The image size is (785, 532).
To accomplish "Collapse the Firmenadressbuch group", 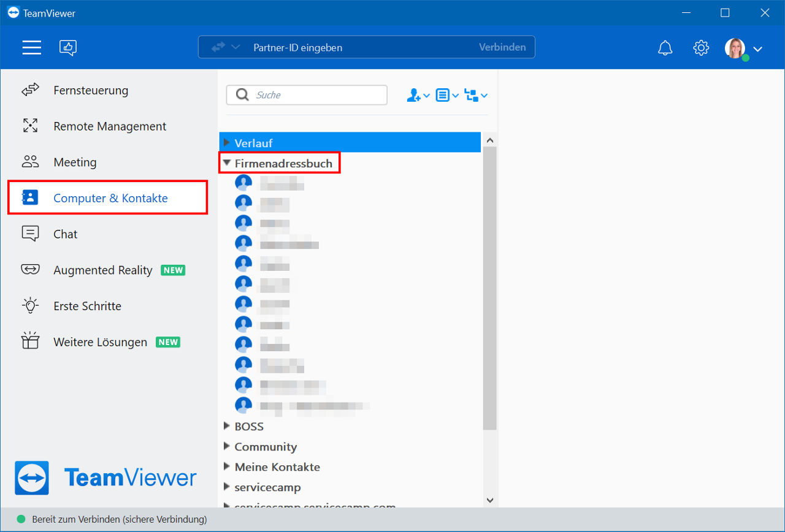I will tap(226, 163).
